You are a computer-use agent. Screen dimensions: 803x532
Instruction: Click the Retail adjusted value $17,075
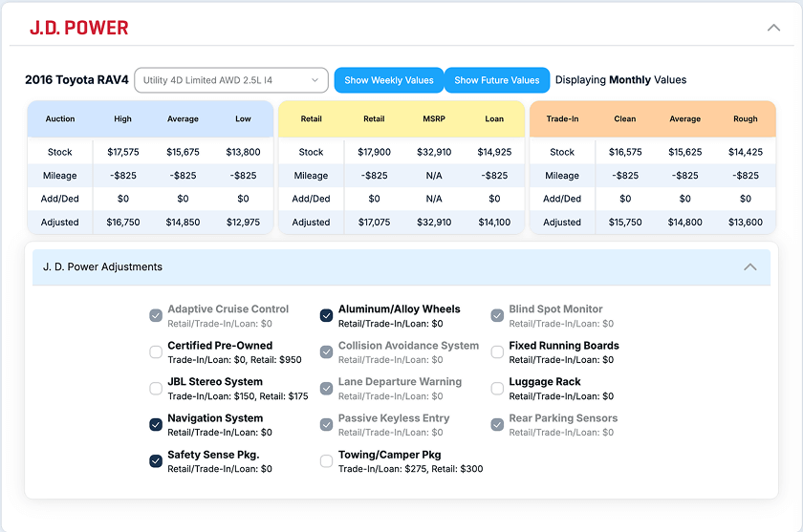[x=374, y=222]
